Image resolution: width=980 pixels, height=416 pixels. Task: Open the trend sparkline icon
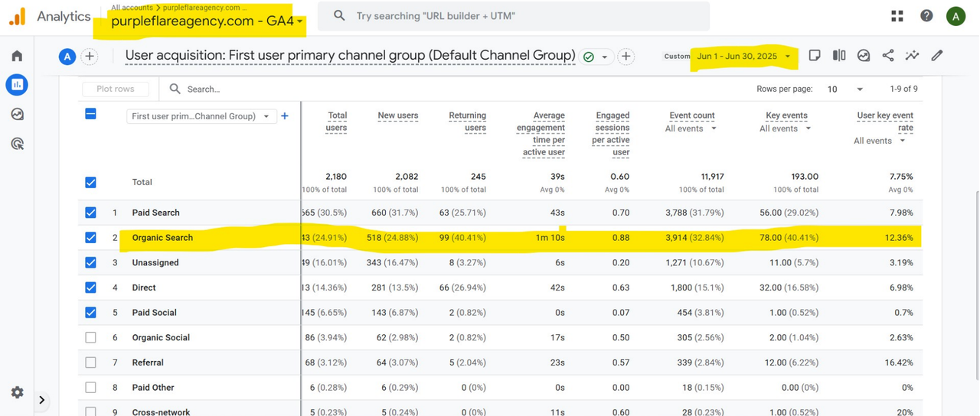pyautogui.click(x=912, y=56)
